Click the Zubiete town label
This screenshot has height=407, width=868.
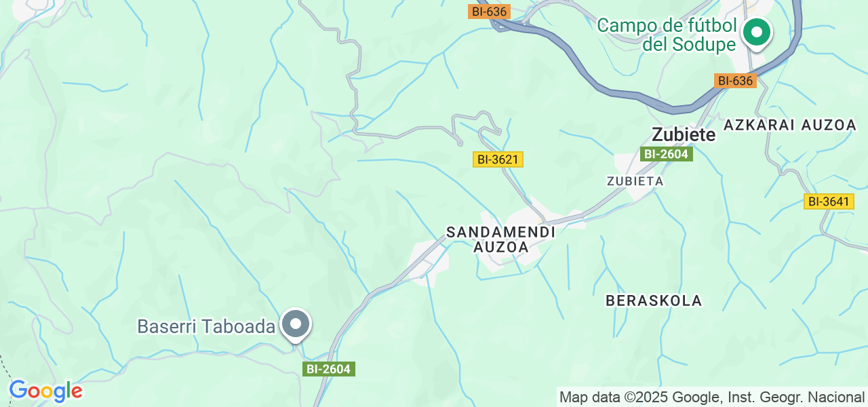683,134
